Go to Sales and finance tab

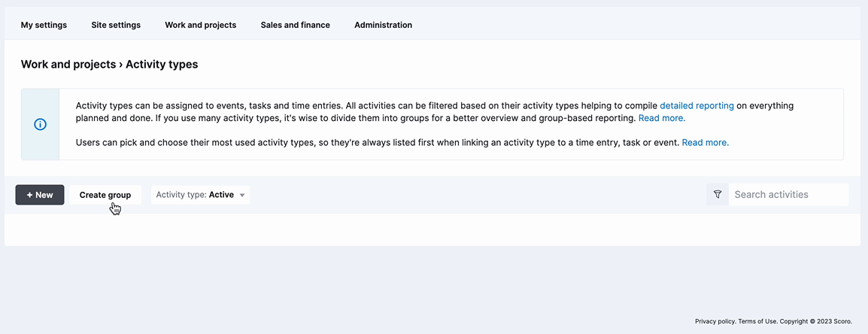point(295,25)
